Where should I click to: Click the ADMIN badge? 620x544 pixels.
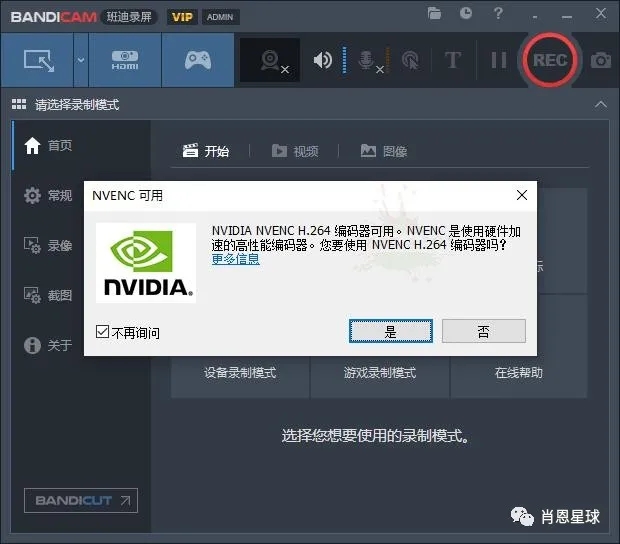(x=220, y=17)
